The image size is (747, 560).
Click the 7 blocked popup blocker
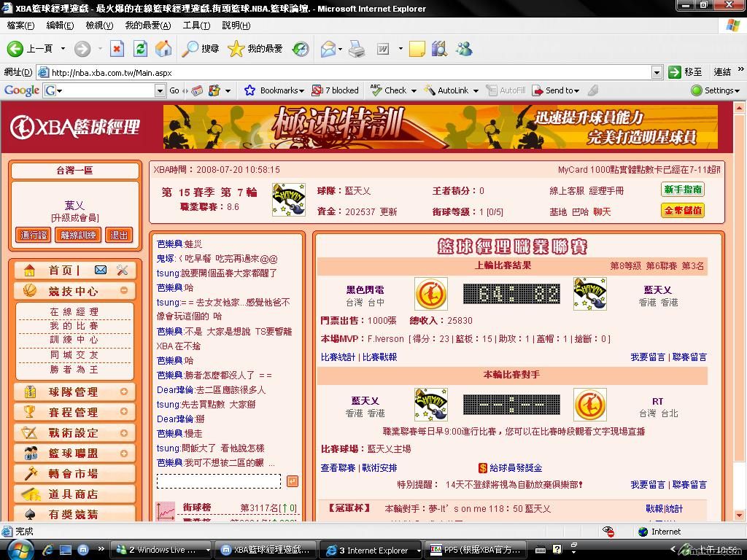point(335,90)
